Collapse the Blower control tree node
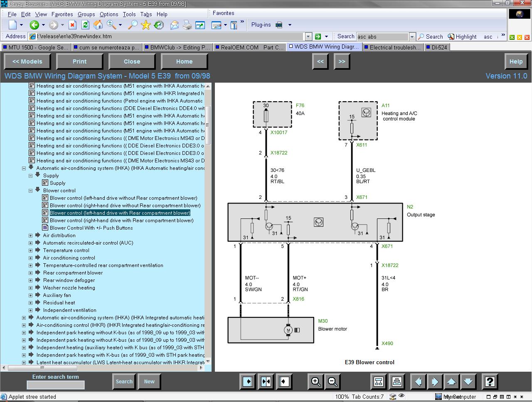The width and height of the screenshot is (532, 402). [30, 191]
